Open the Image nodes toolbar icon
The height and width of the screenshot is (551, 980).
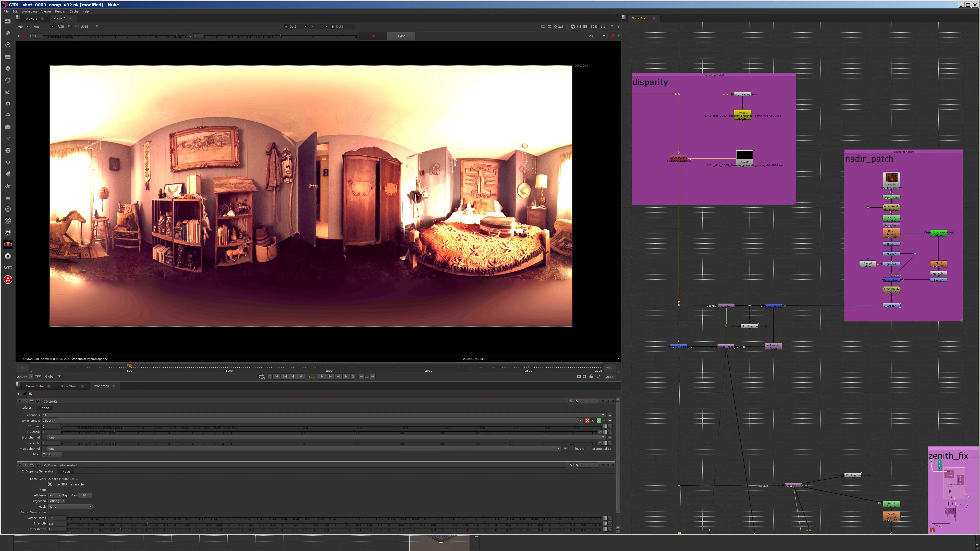(x=8, y=21)
